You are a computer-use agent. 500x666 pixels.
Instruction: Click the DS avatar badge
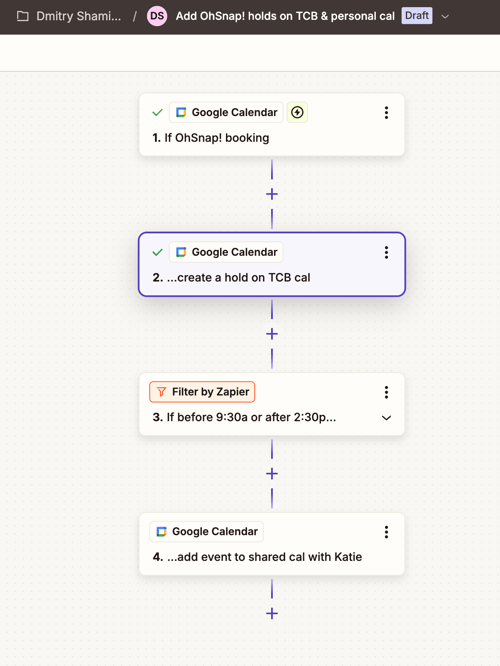157,16
